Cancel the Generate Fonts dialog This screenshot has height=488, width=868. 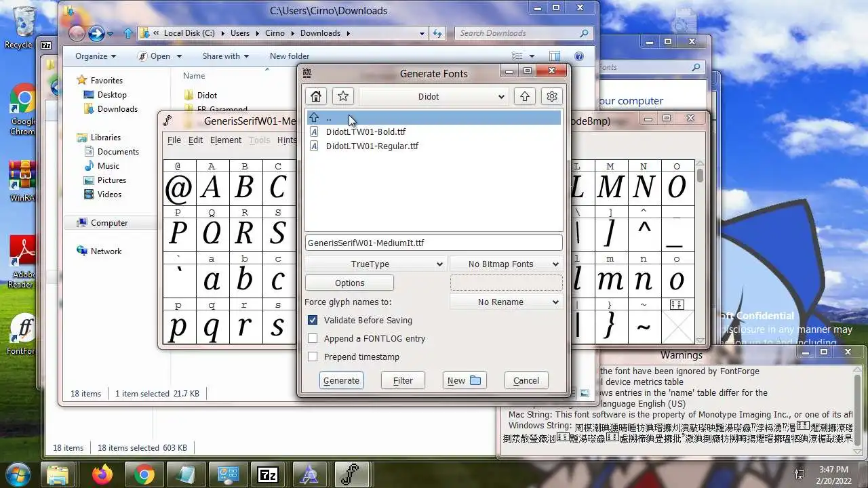click(x=526, y=380)
